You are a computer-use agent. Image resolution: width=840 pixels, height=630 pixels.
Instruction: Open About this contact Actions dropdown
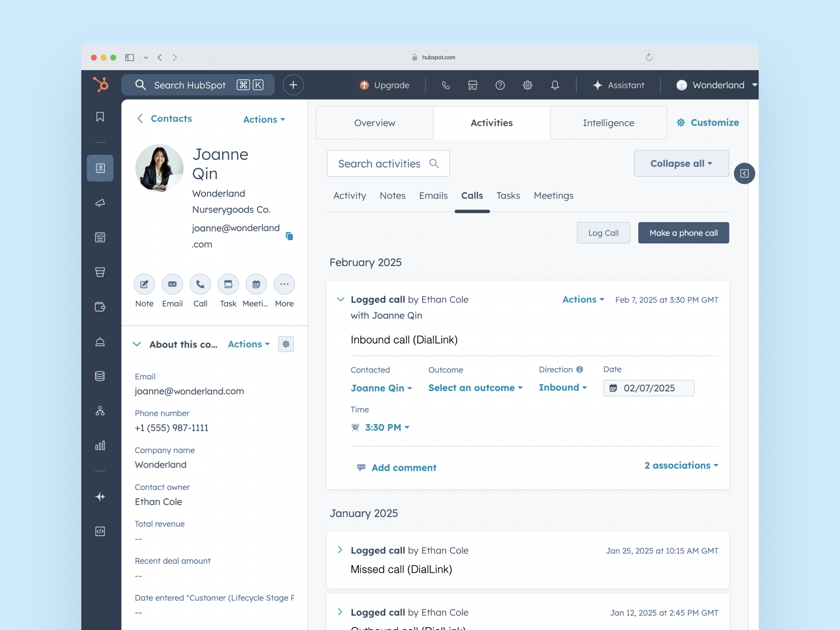[x=249, y=344]
